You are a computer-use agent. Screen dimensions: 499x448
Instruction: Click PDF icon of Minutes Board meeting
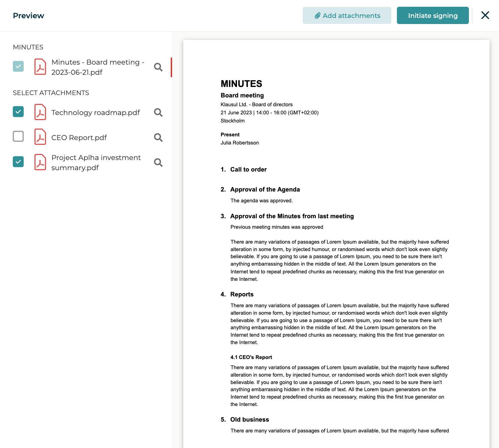(x=40, y=67)
